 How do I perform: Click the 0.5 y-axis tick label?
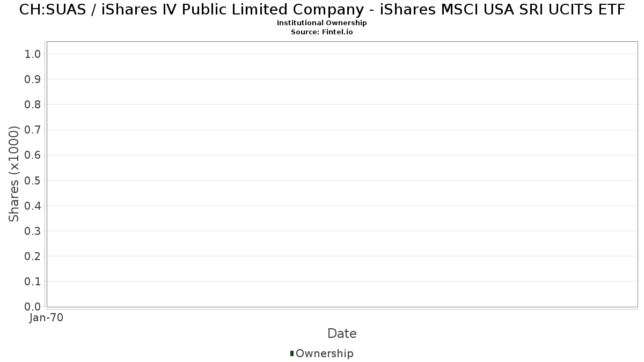(33, 180)
